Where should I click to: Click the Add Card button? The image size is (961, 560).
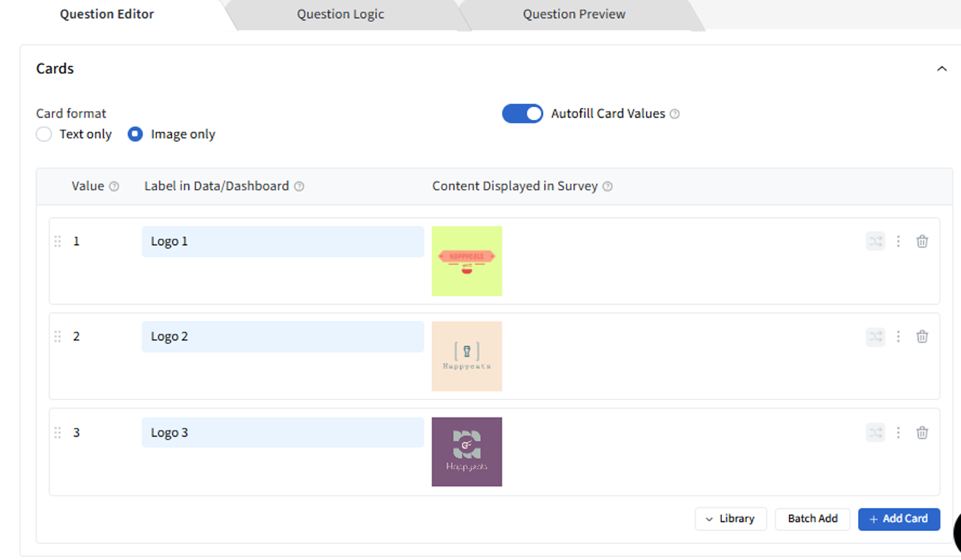coord(899,518)
